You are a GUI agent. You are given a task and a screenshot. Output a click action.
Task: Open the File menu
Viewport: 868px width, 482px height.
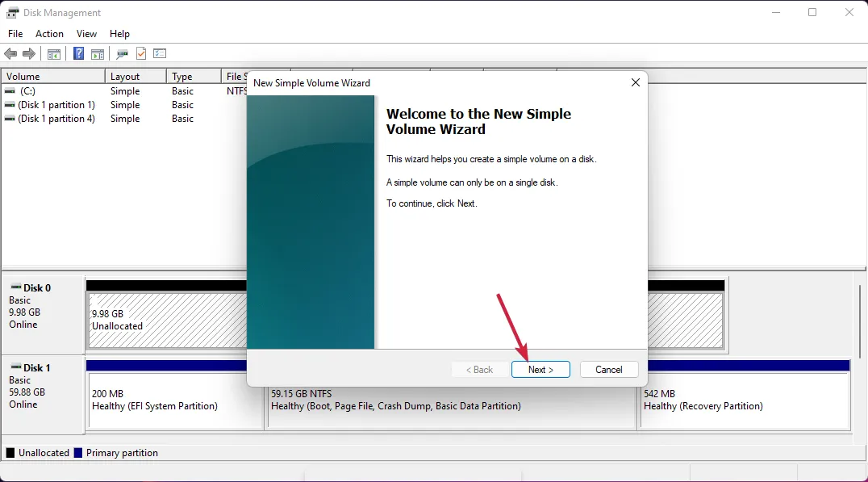pos(15,34)
